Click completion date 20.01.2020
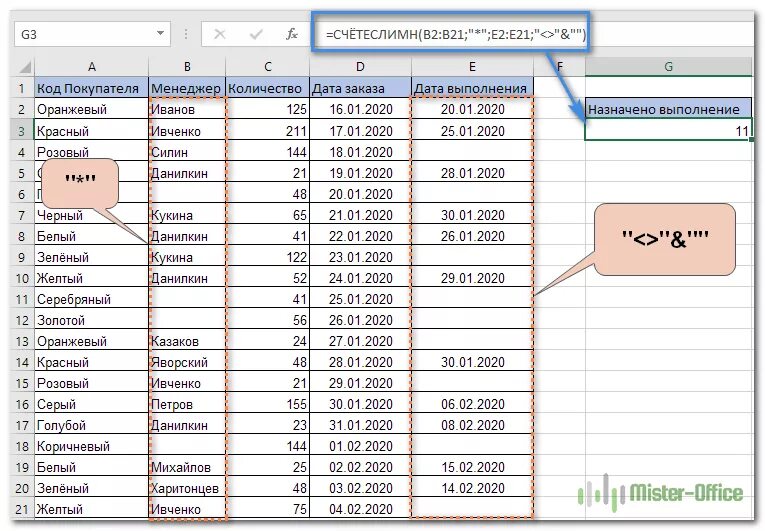765x531 pixels. (472, 109)
